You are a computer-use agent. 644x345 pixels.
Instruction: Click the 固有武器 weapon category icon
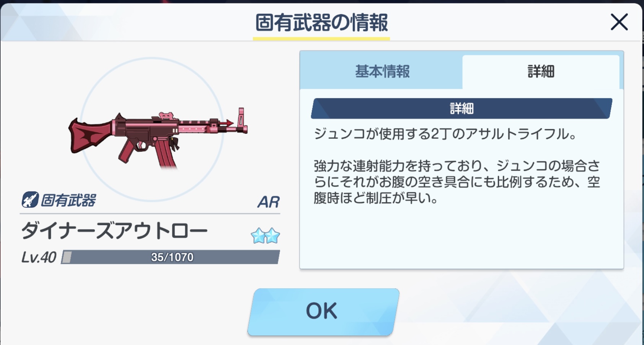coord(30,199)
